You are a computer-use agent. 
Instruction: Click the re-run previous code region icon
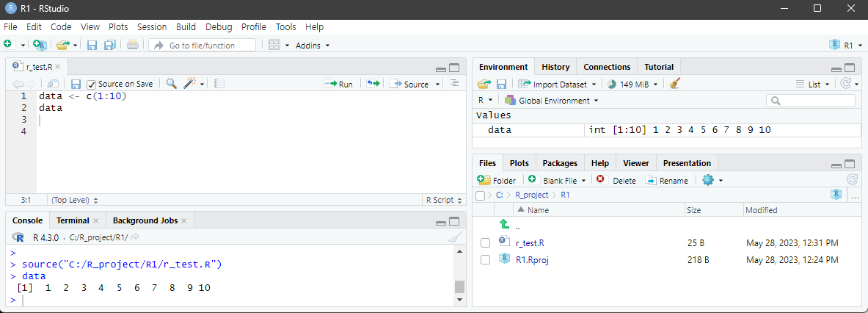point(373,84)
